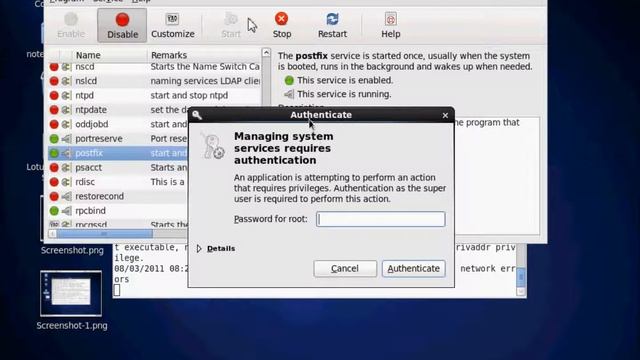Click green status icon of rpcbind

[x=54, y=211]
